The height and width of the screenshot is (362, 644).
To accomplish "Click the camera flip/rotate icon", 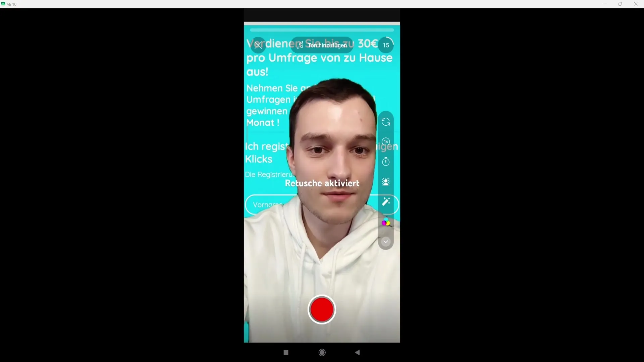I will coord(385,122).
